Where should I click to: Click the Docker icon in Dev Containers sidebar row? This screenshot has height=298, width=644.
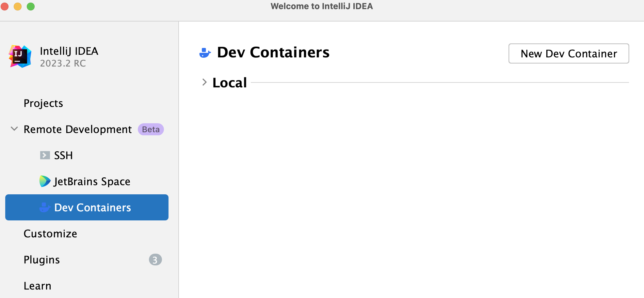pyautogui.click(x=45, y=207)
